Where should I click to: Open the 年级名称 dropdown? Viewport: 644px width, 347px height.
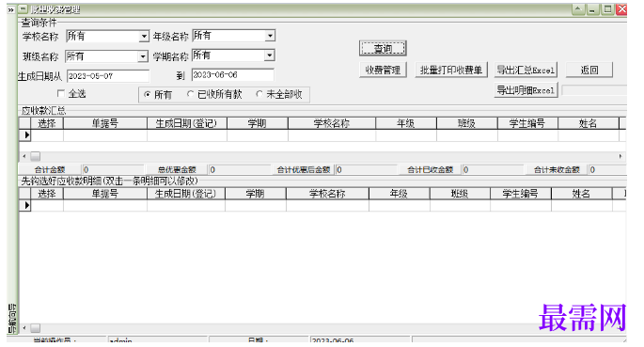point(270,36)
